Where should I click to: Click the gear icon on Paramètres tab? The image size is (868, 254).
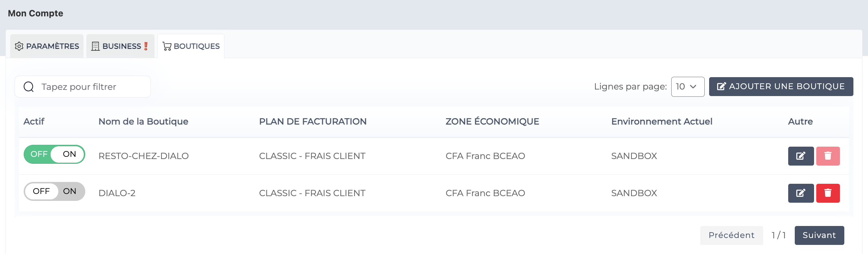[19, 46]
